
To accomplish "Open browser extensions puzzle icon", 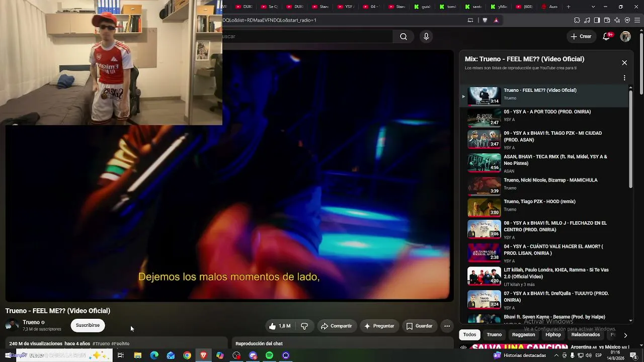I will coord(577,20).
